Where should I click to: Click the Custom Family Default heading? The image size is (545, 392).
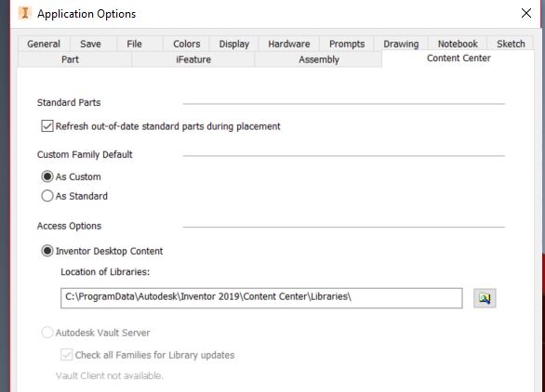pos(85,154)
